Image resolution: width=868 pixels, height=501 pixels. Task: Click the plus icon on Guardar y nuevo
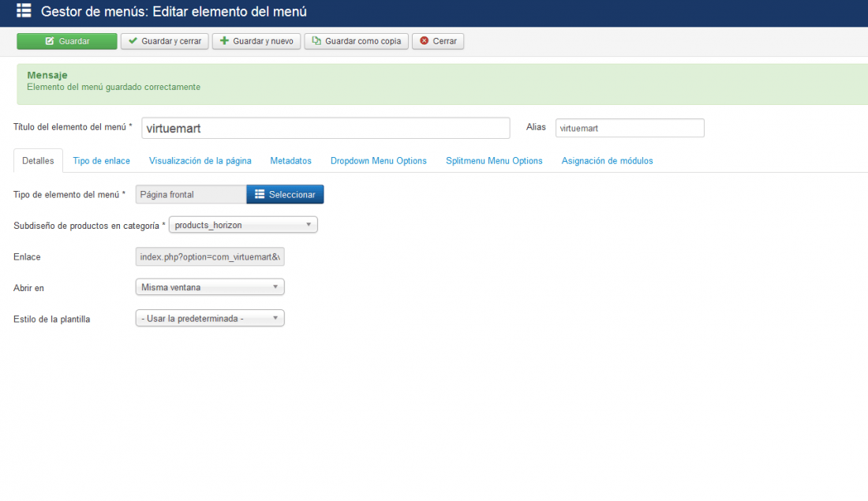coord(224,41)
